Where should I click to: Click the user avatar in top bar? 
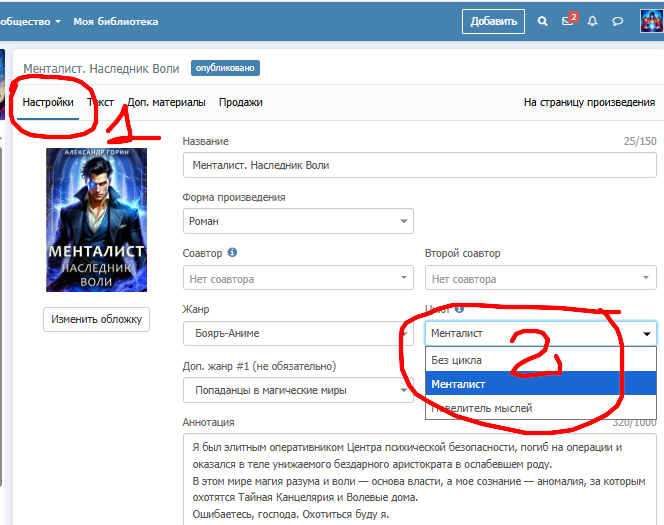(651, 21)
